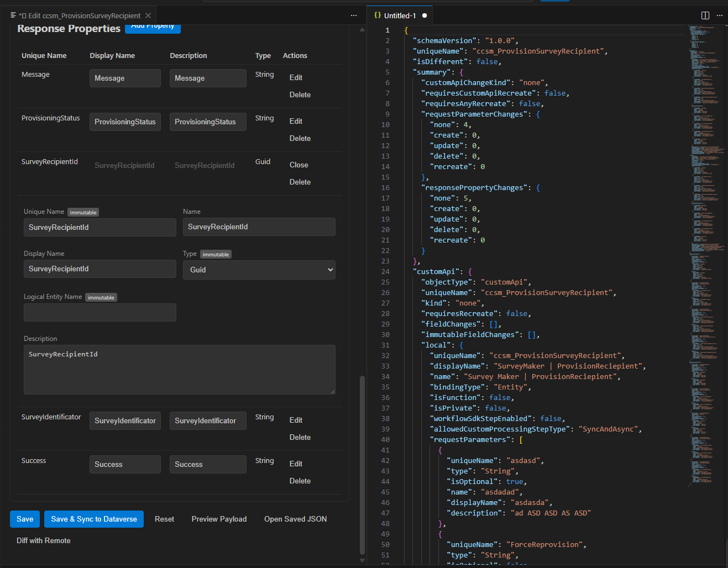
Task: Click "bindingType" key on line 35
Action: pos(457,387)
